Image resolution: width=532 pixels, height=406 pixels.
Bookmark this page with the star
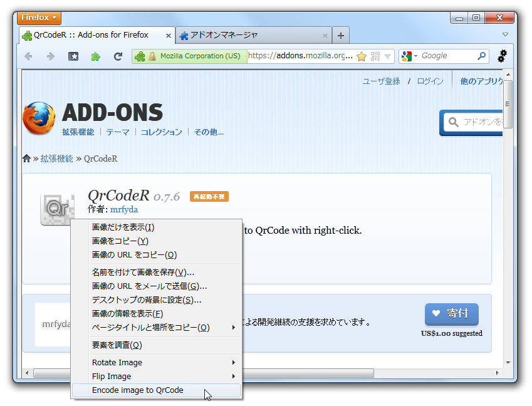coord(362,56)
